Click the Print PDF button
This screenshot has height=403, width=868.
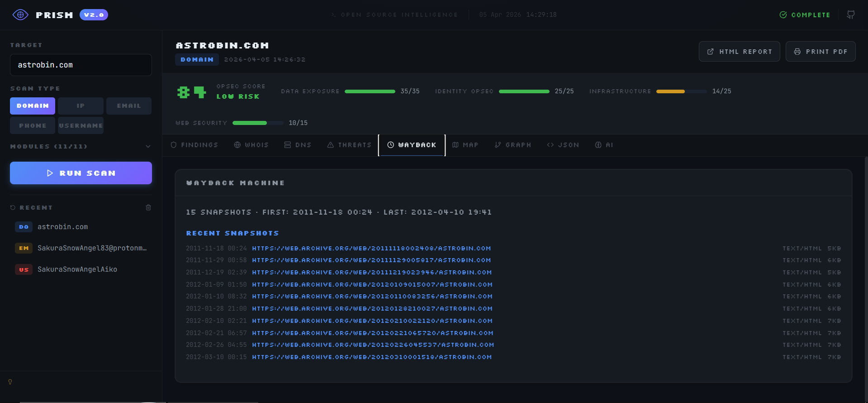(821, 52)
